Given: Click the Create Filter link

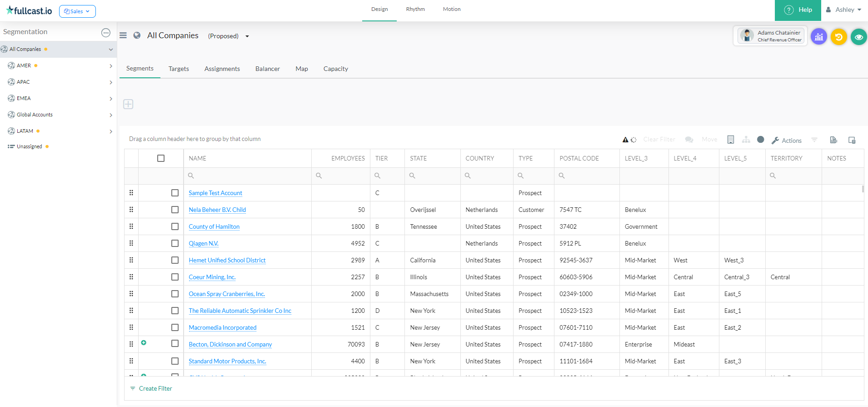Looking at the screenshot, I should pyautogui.click(x=151, y=389).
